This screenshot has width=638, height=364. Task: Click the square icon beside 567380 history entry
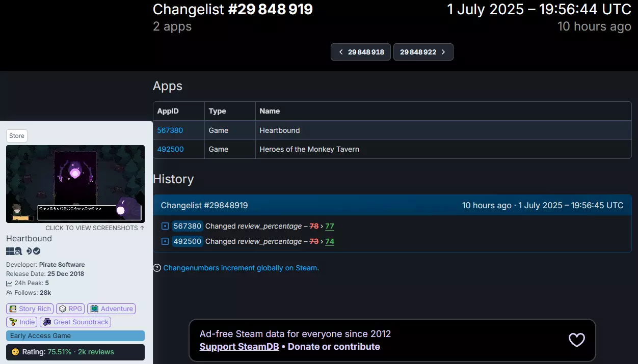(x=165, y=226)
